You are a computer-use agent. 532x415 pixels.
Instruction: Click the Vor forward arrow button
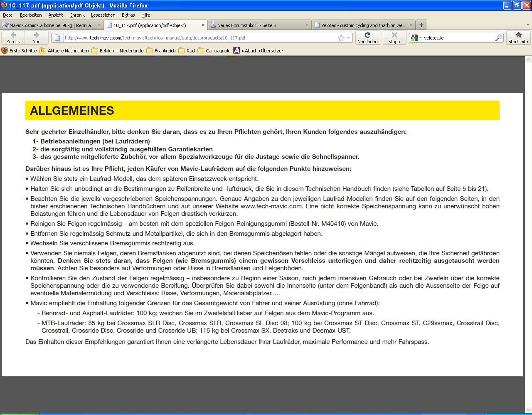click(36, 37)
